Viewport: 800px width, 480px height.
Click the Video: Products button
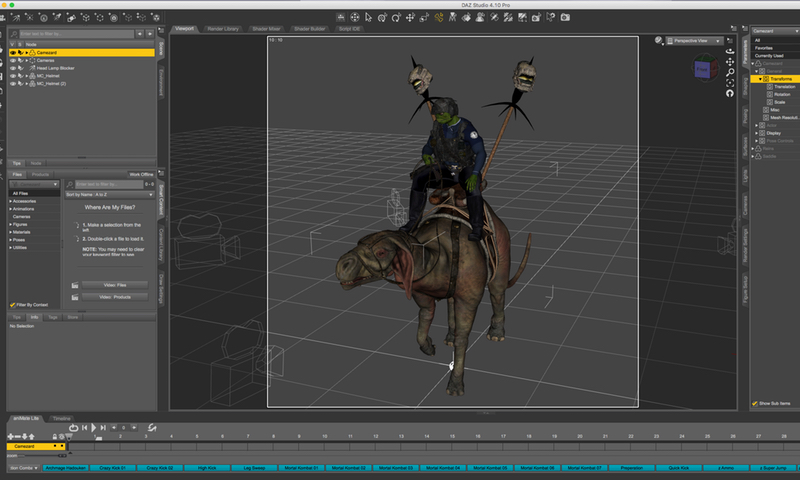coord(115,297)
